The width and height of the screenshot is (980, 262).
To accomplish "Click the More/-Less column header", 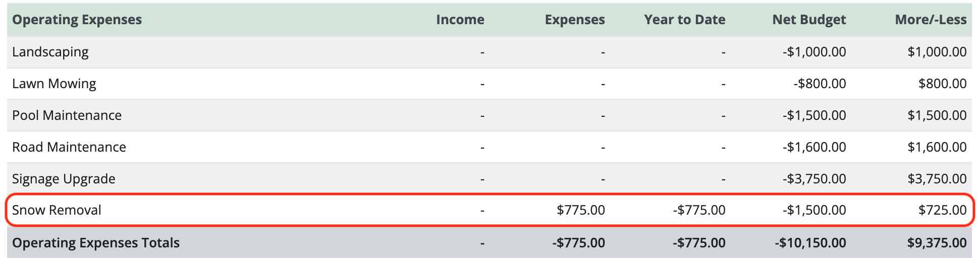I will (x=931, y=20).
